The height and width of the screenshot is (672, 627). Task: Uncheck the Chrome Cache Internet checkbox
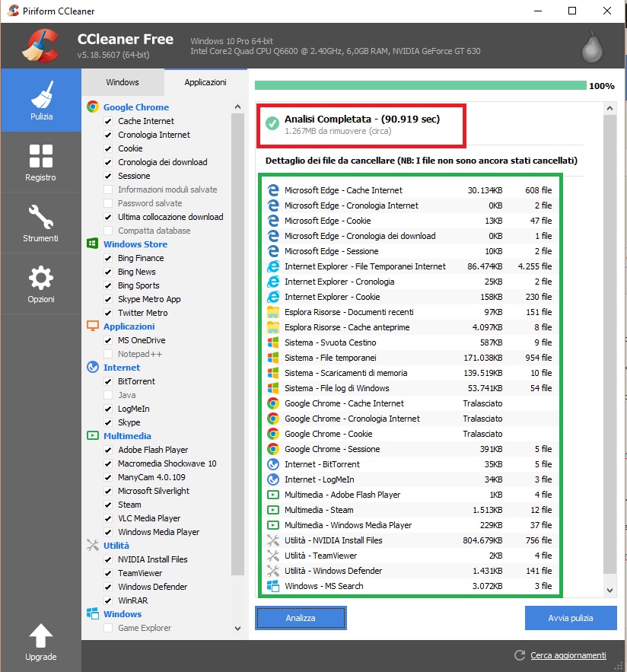click(108, 121)
